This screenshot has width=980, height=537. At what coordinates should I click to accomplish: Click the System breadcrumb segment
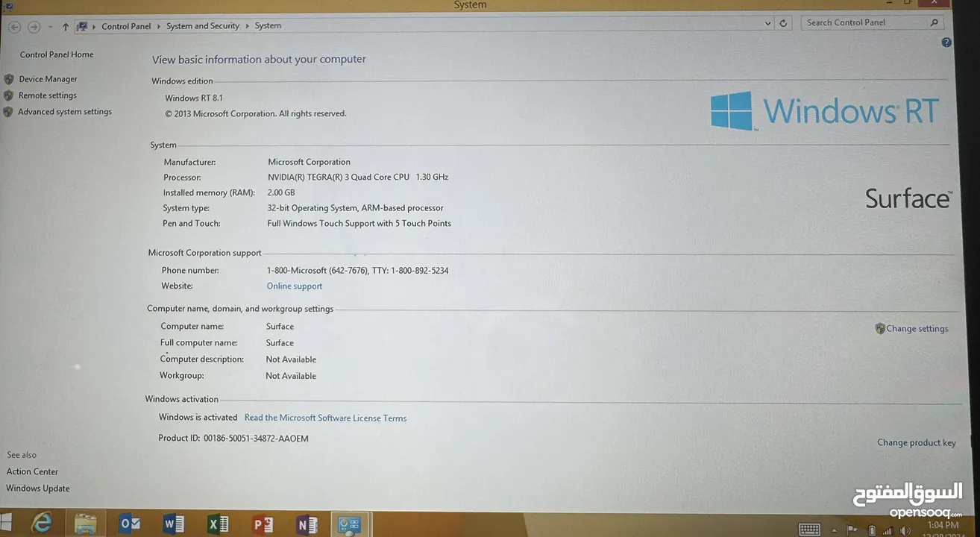268,25
